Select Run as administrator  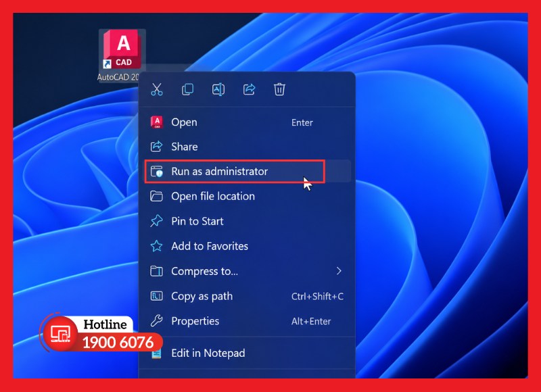coord(248,172)
